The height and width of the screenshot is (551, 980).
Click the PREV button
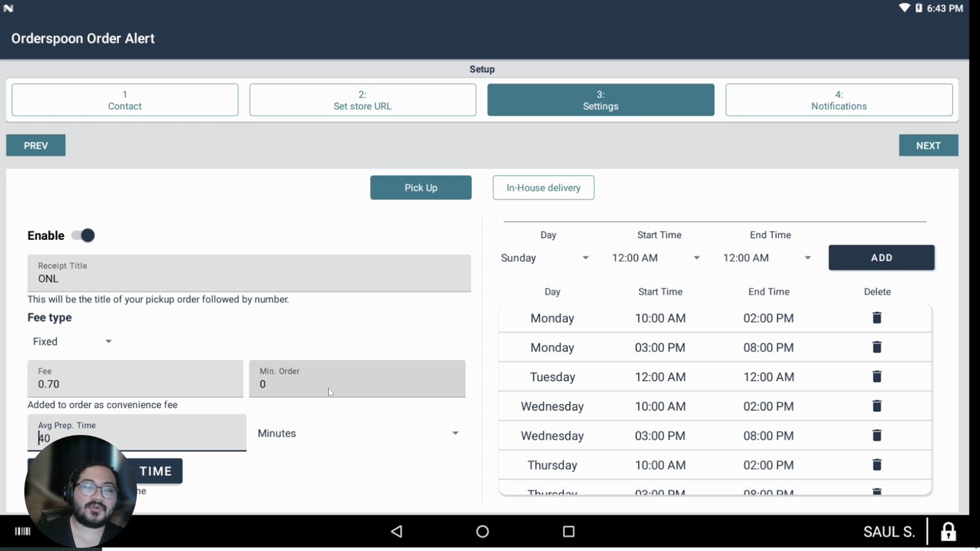pos(36,145)
